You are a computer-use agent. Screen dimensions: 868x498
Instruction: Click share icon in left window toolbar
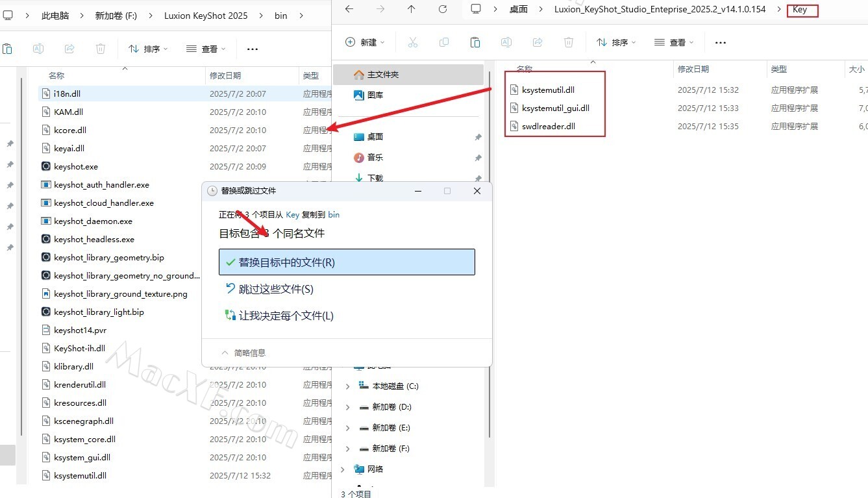coord(69,49)
